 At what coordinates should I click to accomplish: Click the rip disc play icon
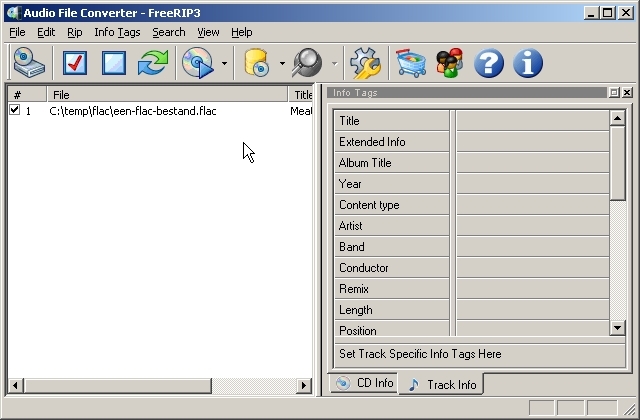click(198, 63)
